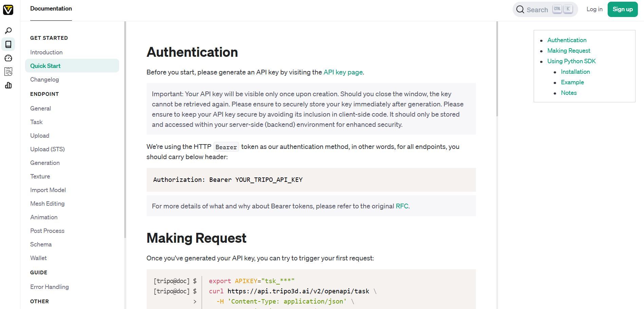Open the dashboard gauge icon

click(x=8, y=58)
